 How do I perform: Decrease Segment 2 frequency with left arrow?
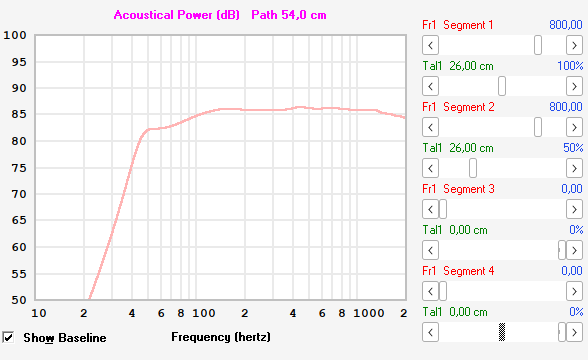[x=430, y=127]
